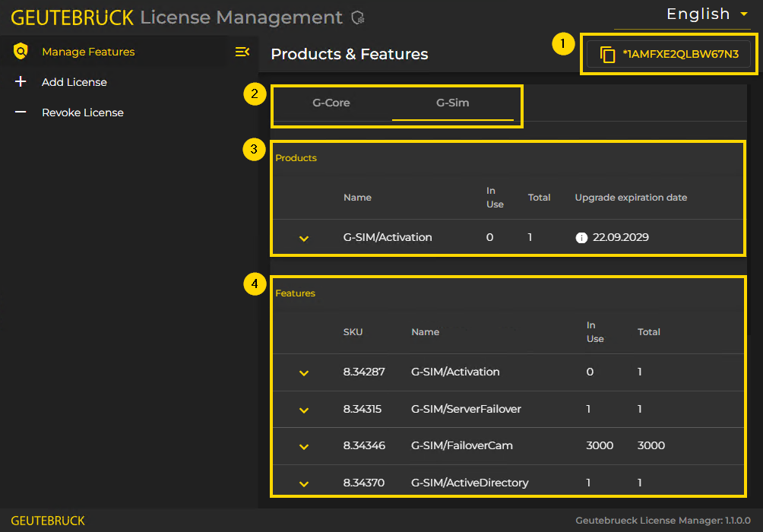Expand the G-SIM/FailoverCam feature row

(x=304, y=446)
